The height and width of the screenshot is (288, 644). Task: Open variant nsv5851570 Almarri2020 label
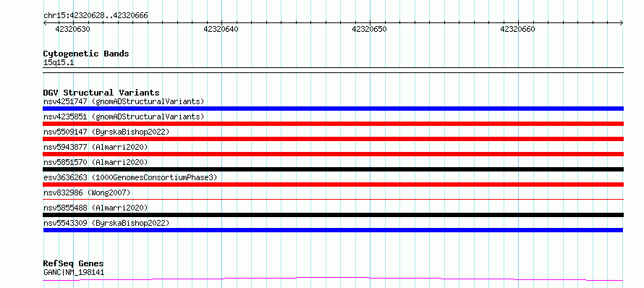pyautogui.click(x=96, y=162)
